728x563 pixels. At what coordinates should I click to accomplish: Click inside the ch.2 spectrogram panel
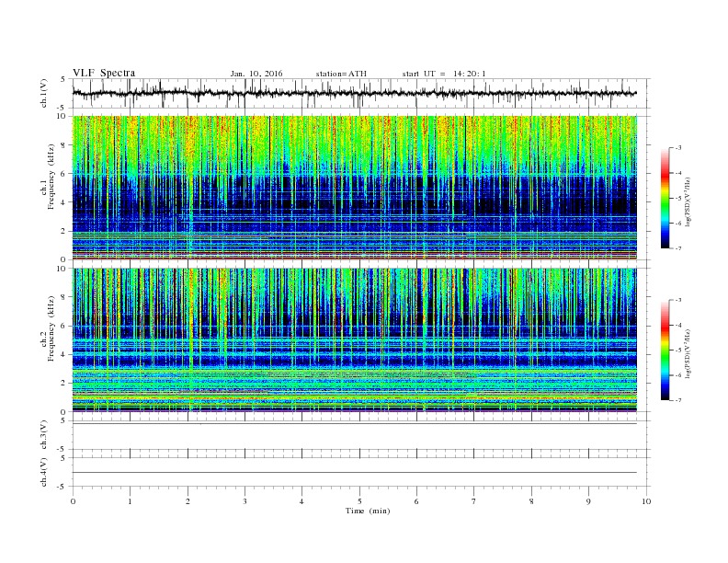355,339
